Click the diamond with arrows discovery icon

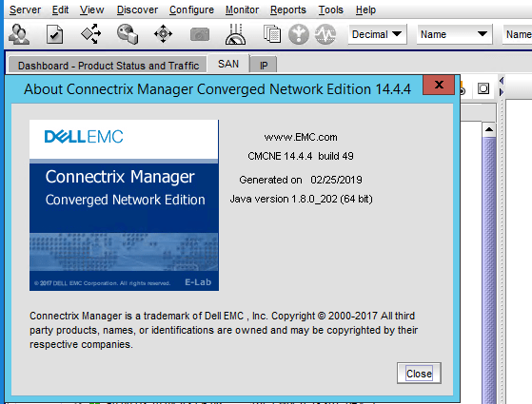[91, 34]
